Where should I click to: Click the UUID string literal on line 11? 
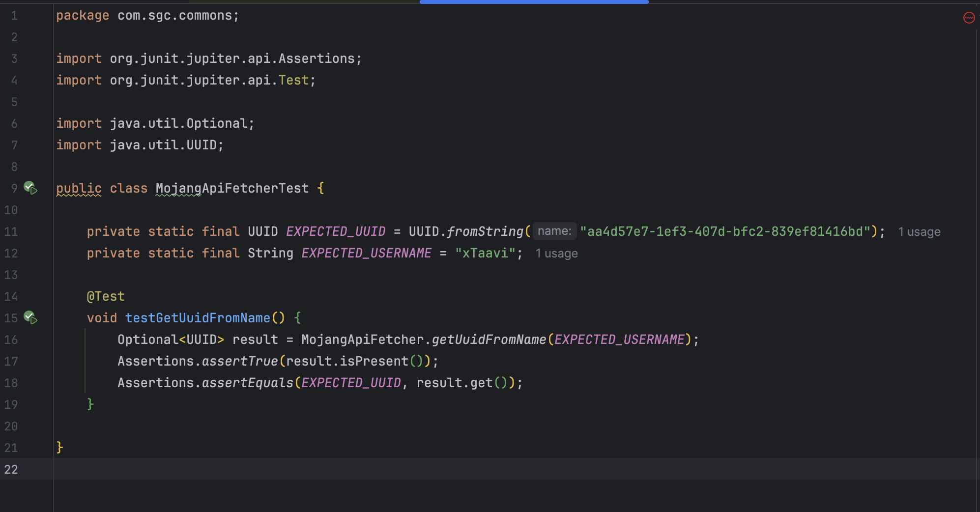click(x=725, y=231)
